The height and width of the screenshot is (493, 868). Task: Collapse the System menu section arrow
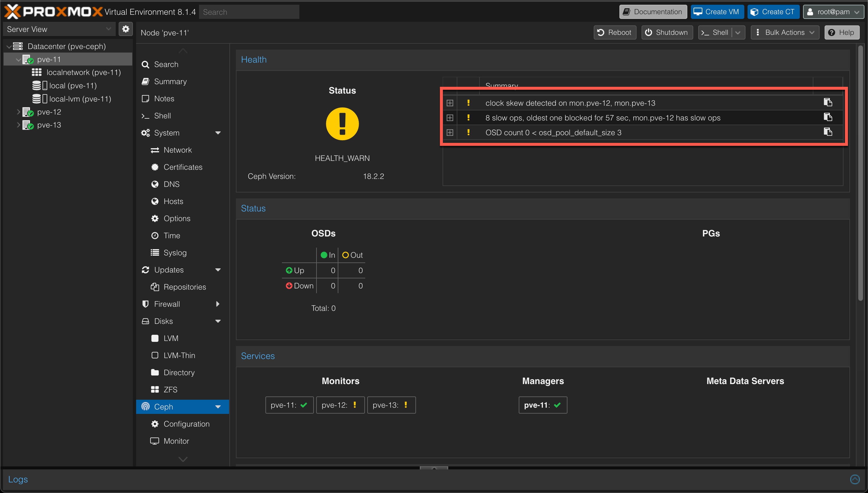click(218, 133)
